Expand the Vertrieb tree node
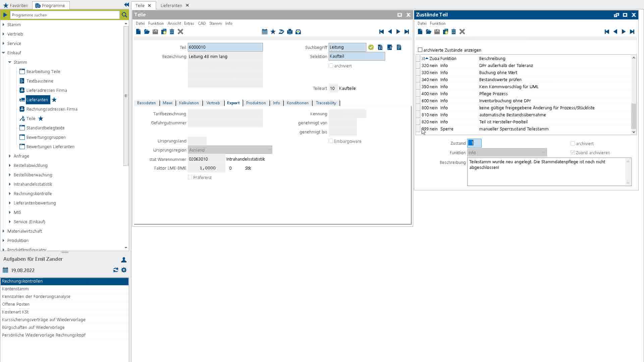The width and height of the screenshot is (644, 362). (3, 34)
